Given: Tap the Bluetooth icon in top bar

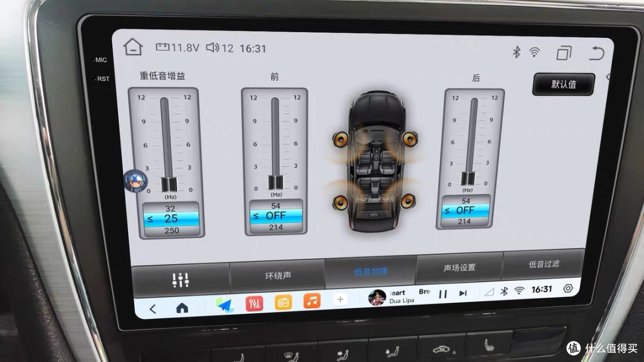Looking at the screenshot, I should [x=516, y=52].
